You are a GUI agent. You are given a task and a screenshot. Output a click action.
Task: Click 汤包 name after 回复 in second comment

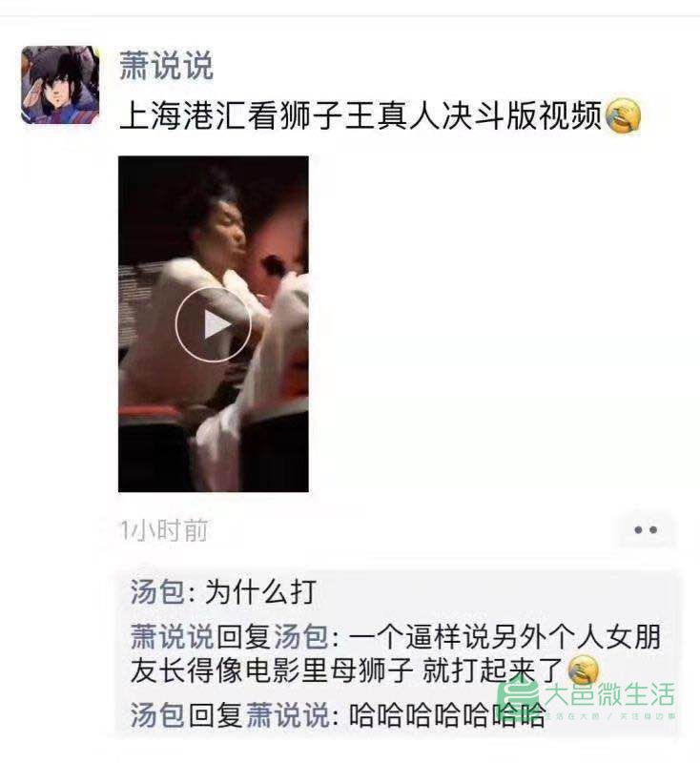pos(301,637)
